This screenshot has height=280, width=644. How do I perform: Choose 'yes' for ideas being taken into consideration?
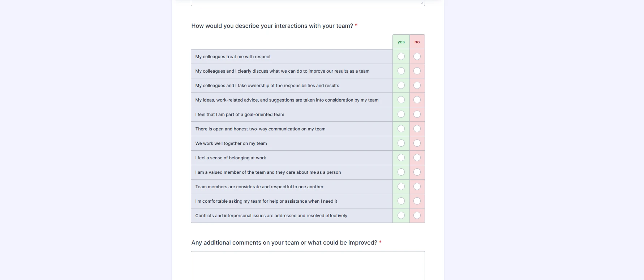click(401, 100)
